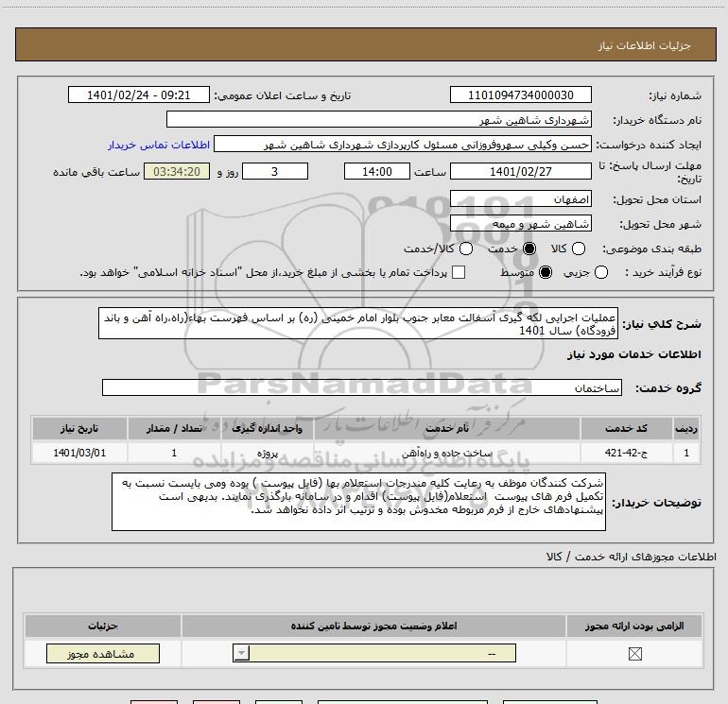728x704 pixels.
Task: Click the service code cell ج-42-421
Action: [626, 453]
